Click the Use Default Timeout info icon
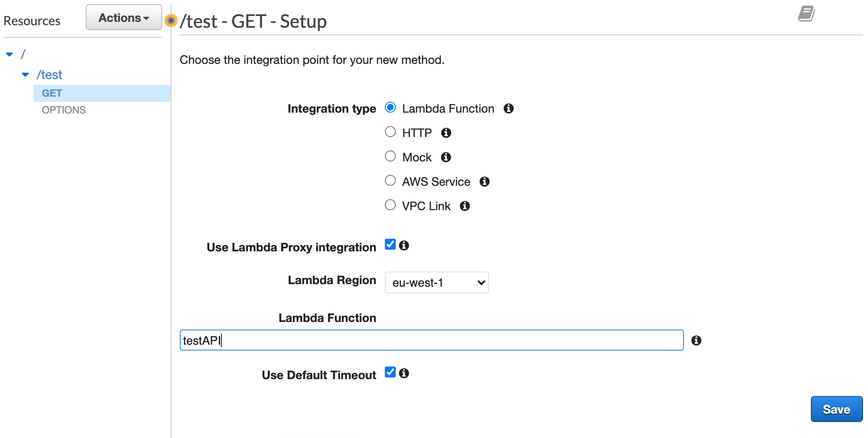 pyautogui.click(x=404, y=373)
